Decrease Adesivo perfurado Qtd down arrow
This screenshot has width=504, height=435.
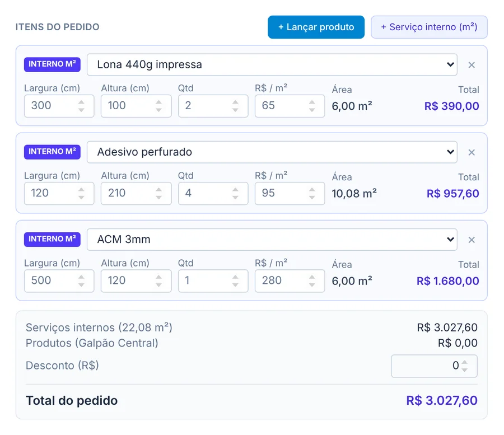coord(235,197)
